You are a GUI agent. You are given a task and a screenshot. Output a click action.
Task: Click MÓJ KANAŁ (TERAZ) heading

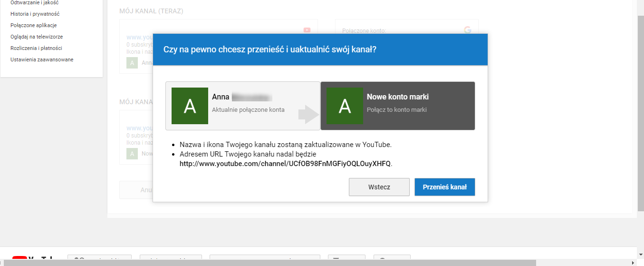tap(151, 11)
